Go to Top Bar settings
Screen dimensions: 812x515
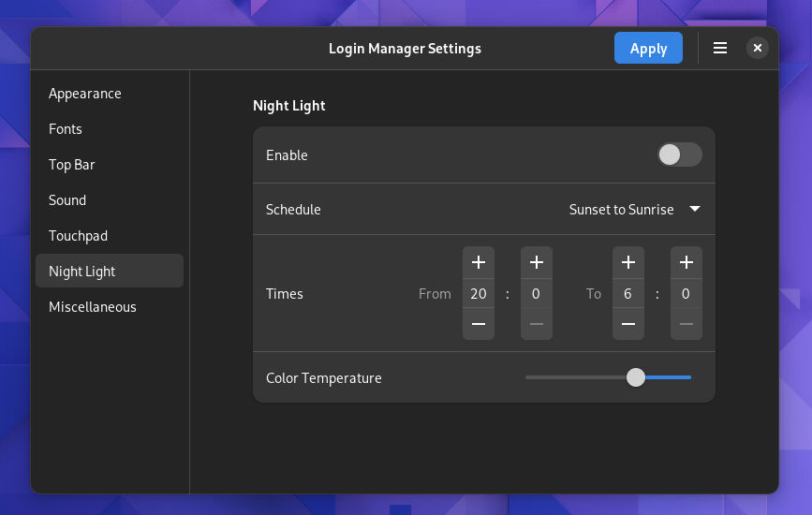[72, 165]
